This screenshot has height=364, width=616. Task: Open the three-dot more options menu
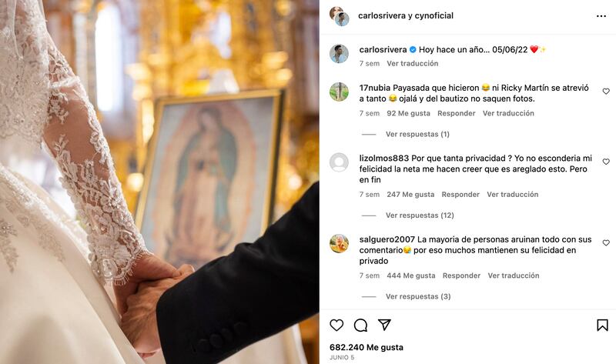601,15
